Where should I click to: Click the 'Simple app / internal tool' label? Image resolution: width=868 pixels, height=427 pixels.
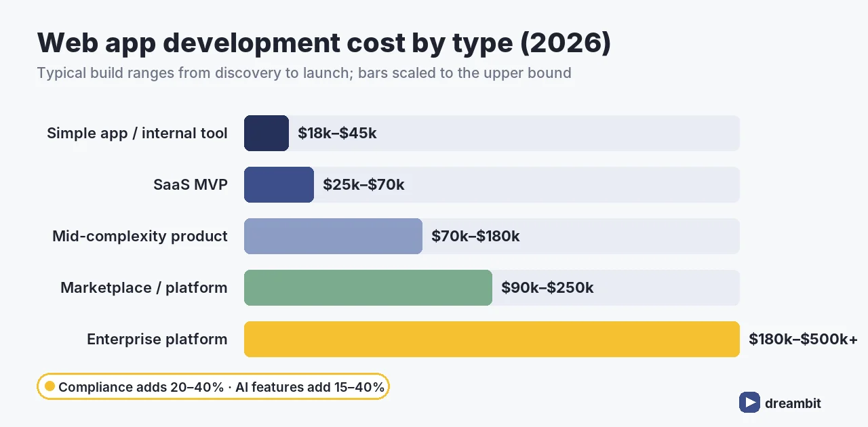(x=137, y=134)
